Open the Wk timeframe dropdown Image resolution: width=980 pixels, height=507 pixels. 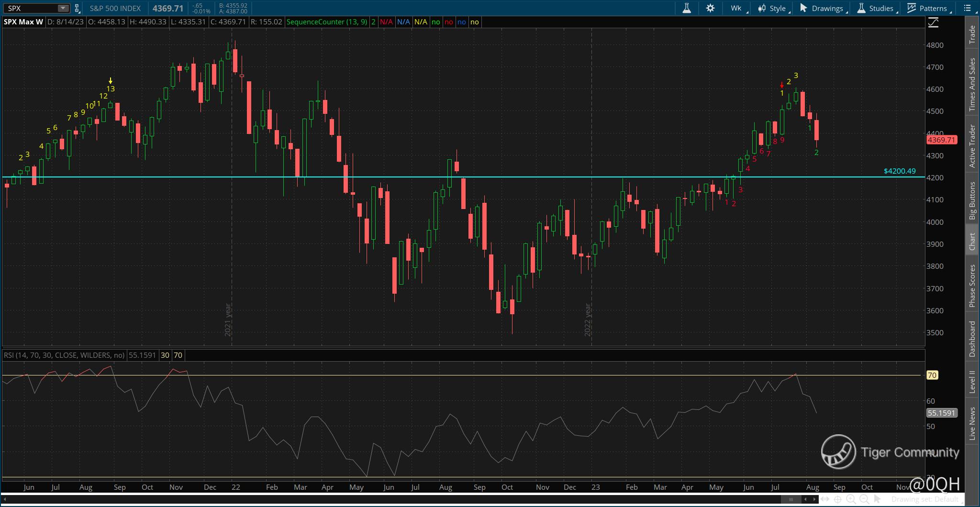[x=737, y=8]
